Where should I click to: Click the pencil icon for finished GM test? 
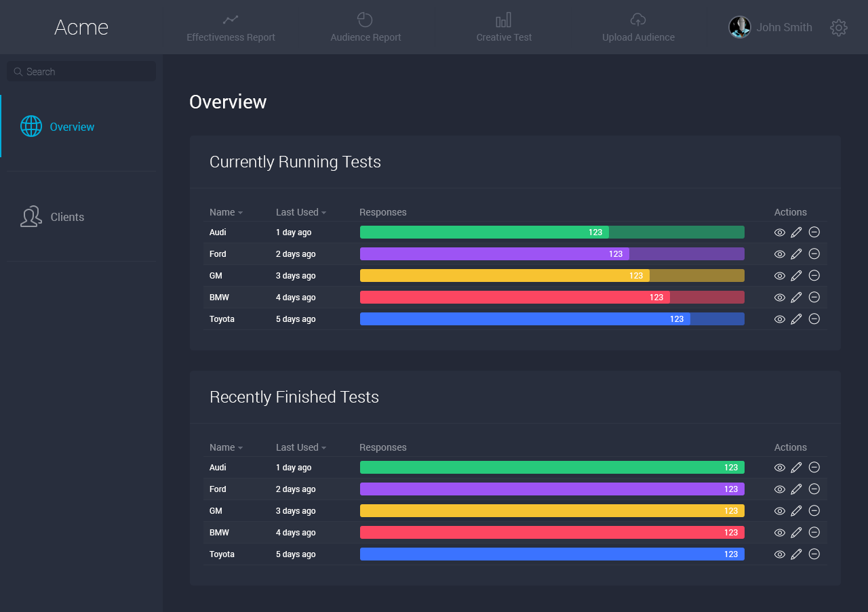(x=796, y=511)
